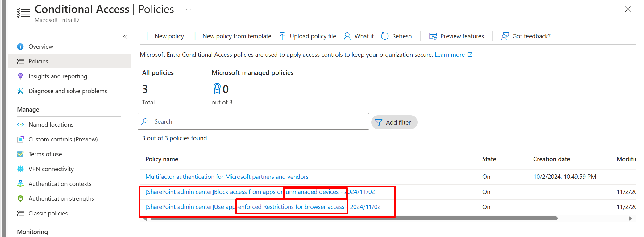Open Authentication strengths

(61, 198)
